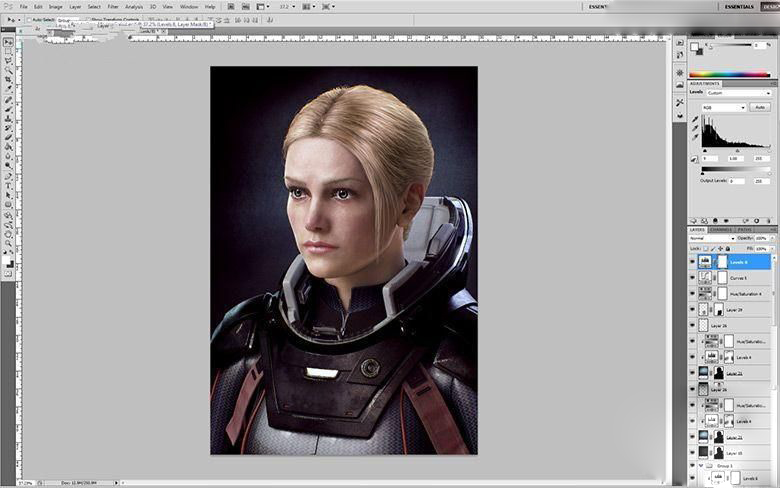
Task: Open the RGB channel dropdown
Action: tap(724, 107)
